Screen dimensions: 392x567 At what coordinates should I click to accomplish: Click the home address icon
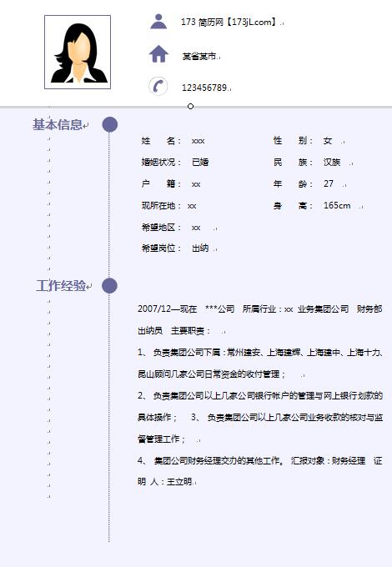158,54
